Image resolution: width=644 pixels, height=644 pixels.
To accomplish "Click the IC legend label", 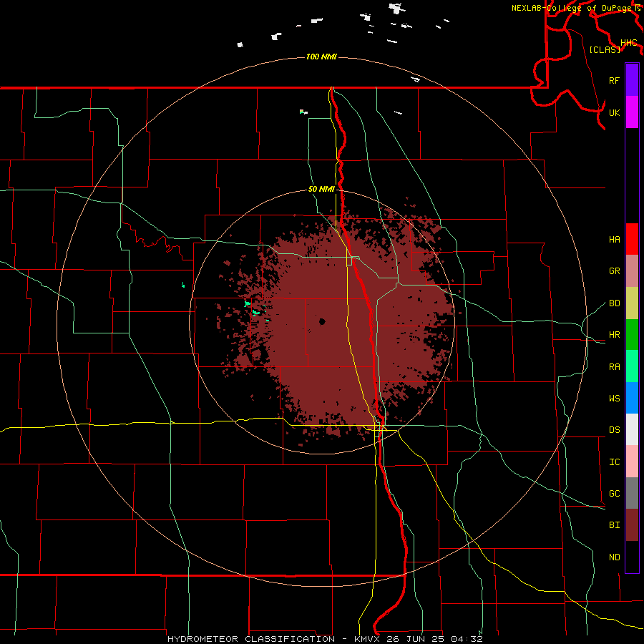I will (x=614, y=462).
